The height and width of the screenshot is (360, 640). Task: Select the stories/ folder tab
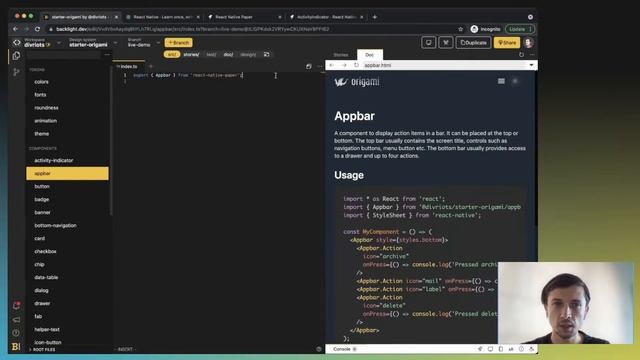(191, 54)
